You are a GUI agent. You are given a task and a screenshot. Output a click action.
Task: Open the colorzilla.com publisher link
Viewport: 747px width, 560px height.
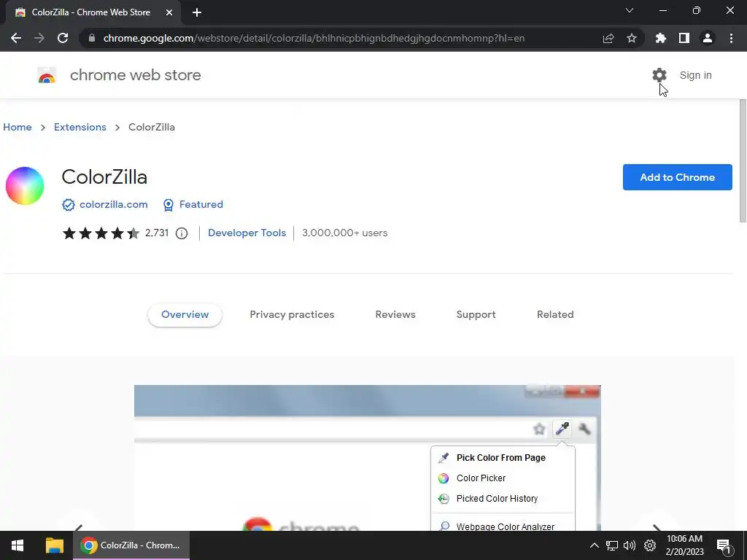(113, 204)
